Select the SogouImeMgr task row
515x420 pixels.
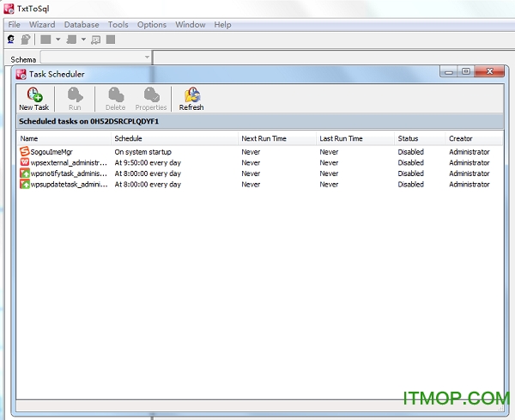tap(259, 152)
